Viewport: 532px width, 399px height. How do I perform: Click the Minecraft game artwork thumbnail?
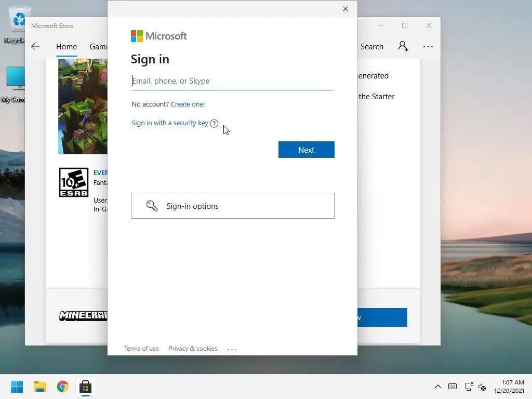(83, 106)
